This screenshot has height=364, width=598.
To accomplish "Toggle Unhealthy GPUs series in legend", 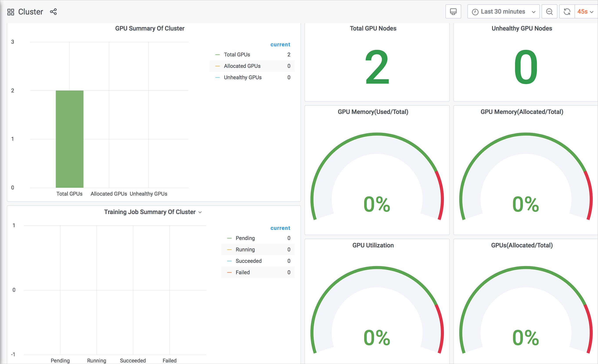I will 242,77.
